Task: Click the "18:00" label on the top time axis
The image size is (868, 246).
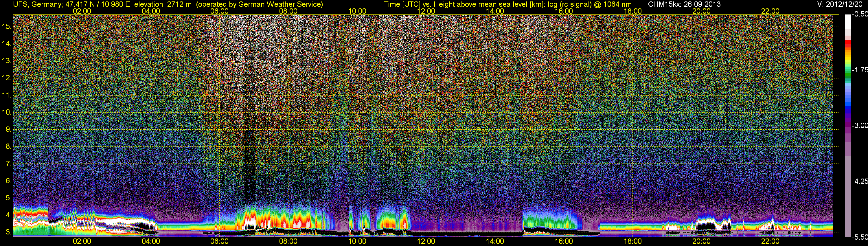Action: [x=633, y=11]
